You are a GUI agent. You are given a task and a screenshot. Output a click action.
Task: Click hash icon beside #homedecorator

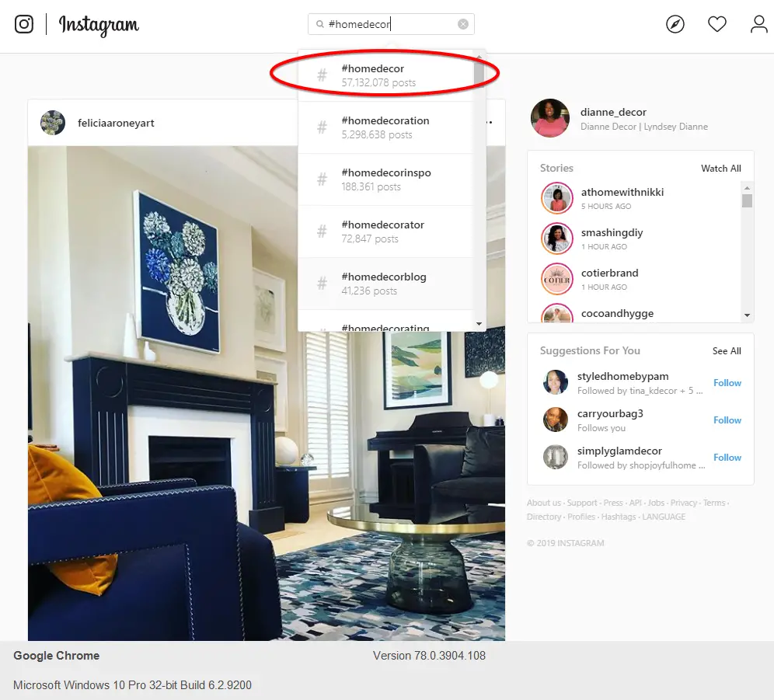pyautogui.click(x=322, y=232)
